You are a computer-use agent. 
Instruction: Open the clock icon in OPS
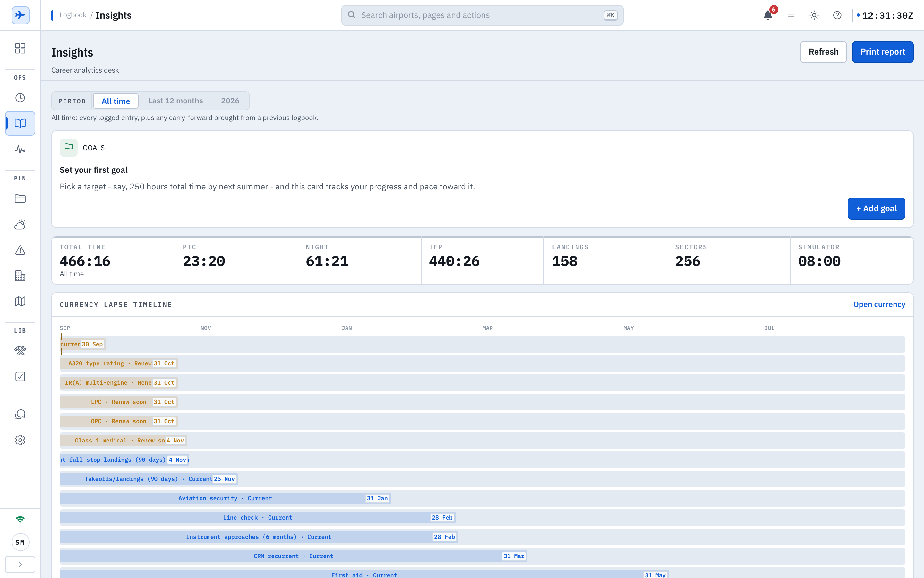click(20, 98)
